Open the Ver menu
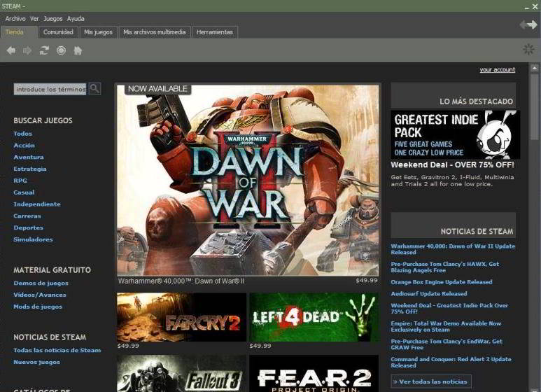 click(34, 19)
